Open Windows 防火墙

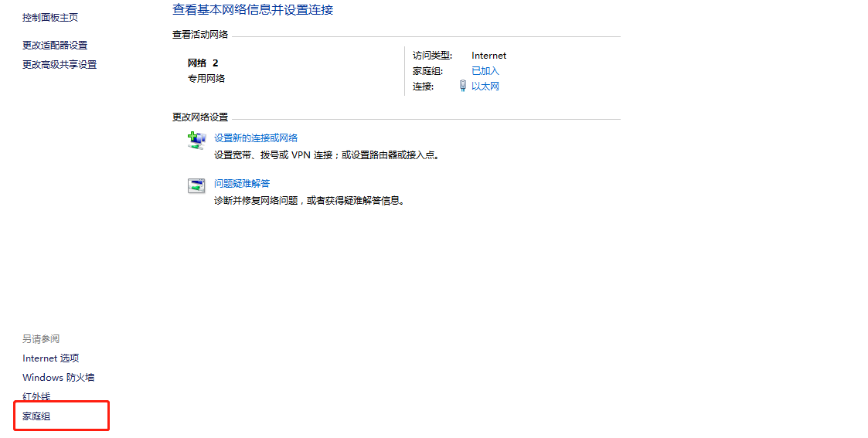[58, 378]
